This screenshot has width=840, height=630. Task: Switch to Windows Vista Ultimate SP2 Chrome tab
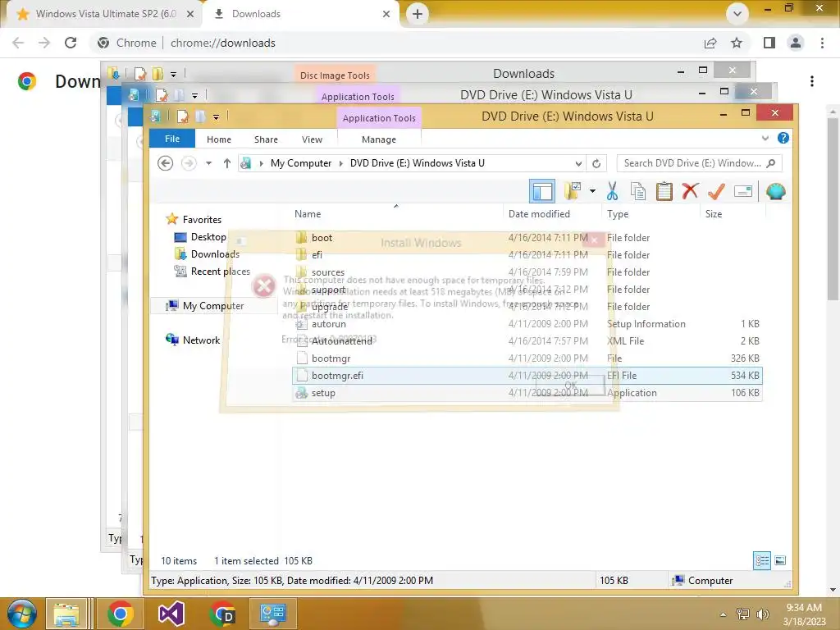coord(105,13)
